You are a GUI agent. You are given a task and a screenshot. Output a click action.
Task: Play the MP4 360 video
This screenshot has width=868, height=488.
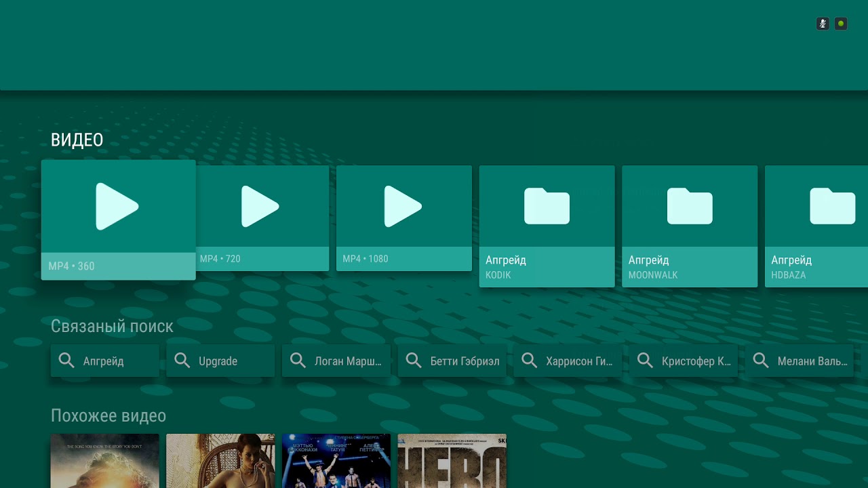coord(119,220)
